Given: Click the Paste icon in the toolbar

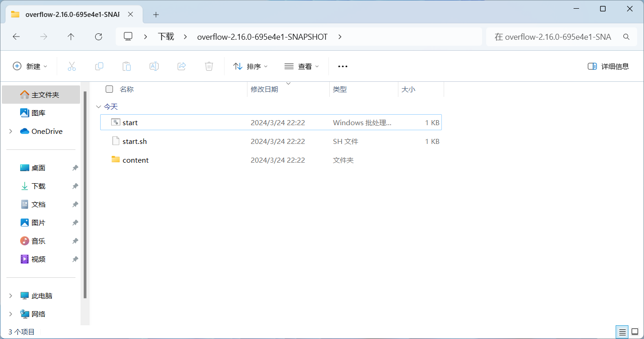Looking at the screenshot, I should [127, 66].
